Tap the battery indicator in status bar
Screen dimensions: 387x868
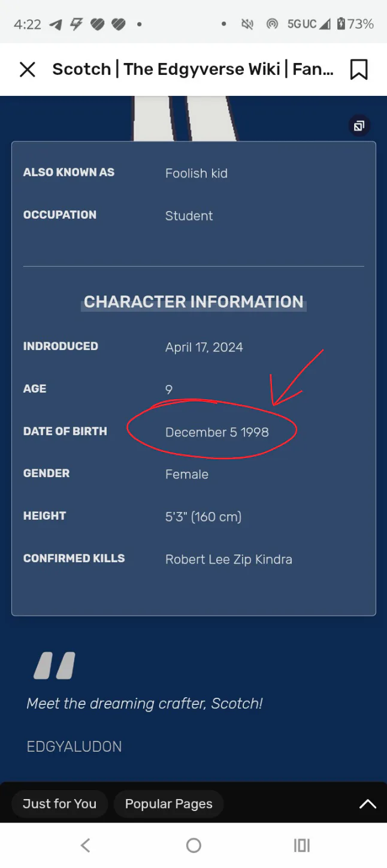point(341,24)
